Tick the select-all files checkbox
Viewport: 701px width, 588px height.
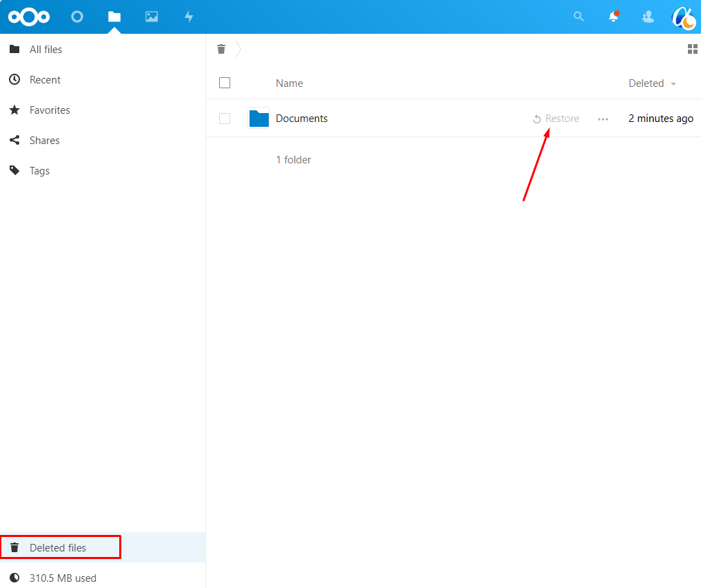click(225, 83)
